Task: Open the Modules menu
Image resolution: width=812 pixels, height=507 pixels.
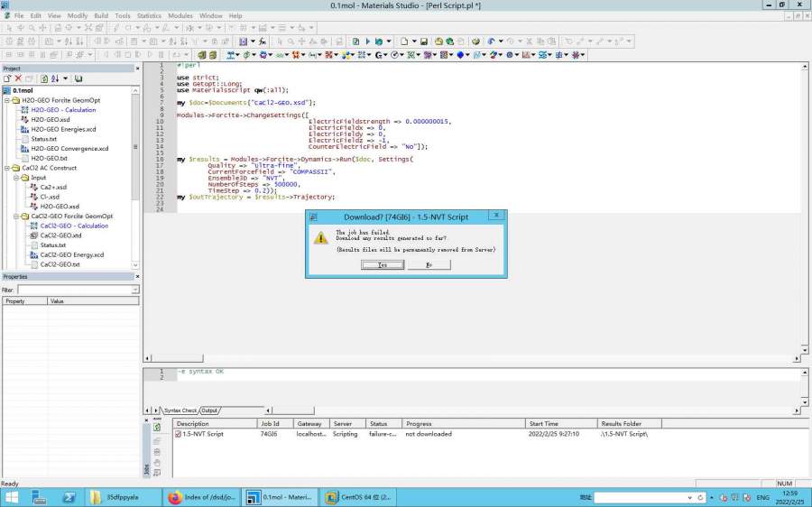Action: pos(180,15)
